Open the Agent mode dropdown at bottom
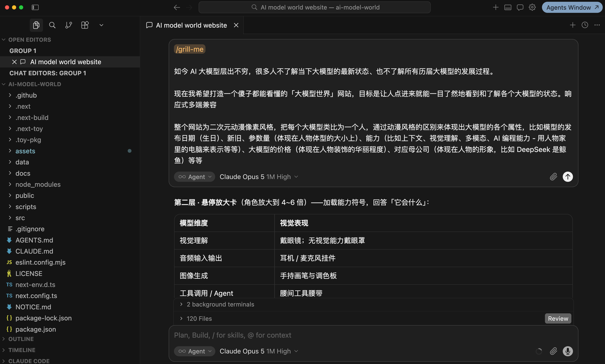The width and height of the screenshot is (605, 364). [194, 351]
